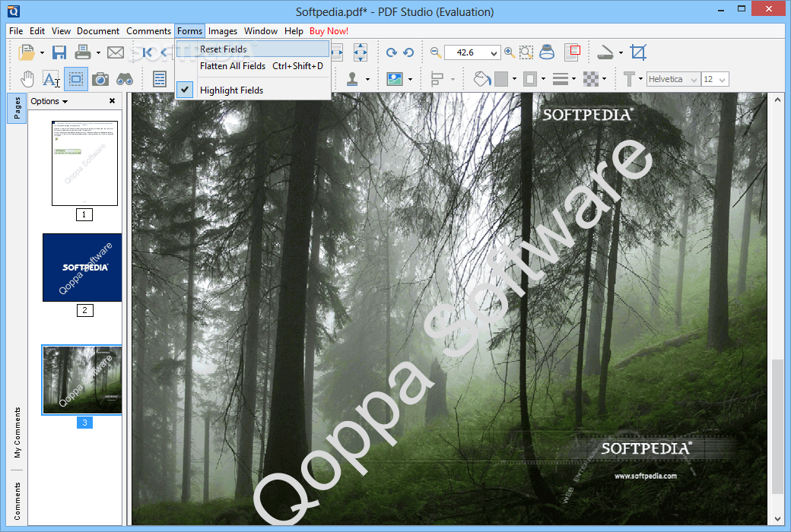Click the border color square swatch
This screenshot has height=532, width=791.
(530, 79)
